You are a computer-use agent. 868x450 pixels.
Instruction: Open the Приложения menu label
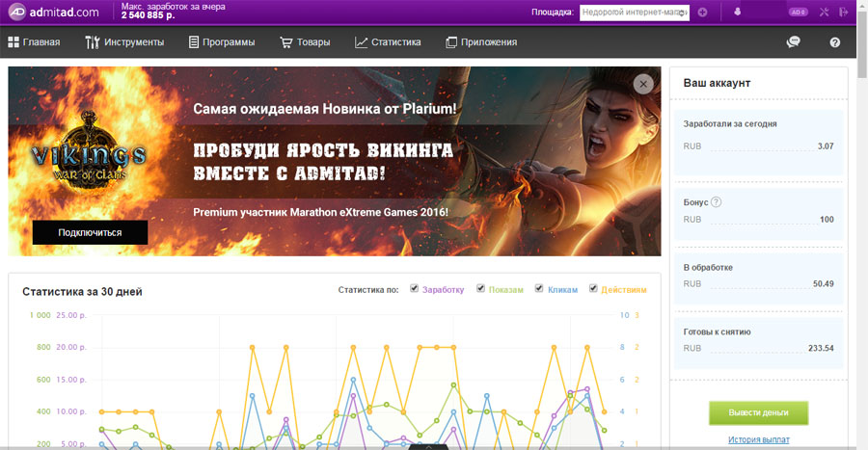point(489,42)
